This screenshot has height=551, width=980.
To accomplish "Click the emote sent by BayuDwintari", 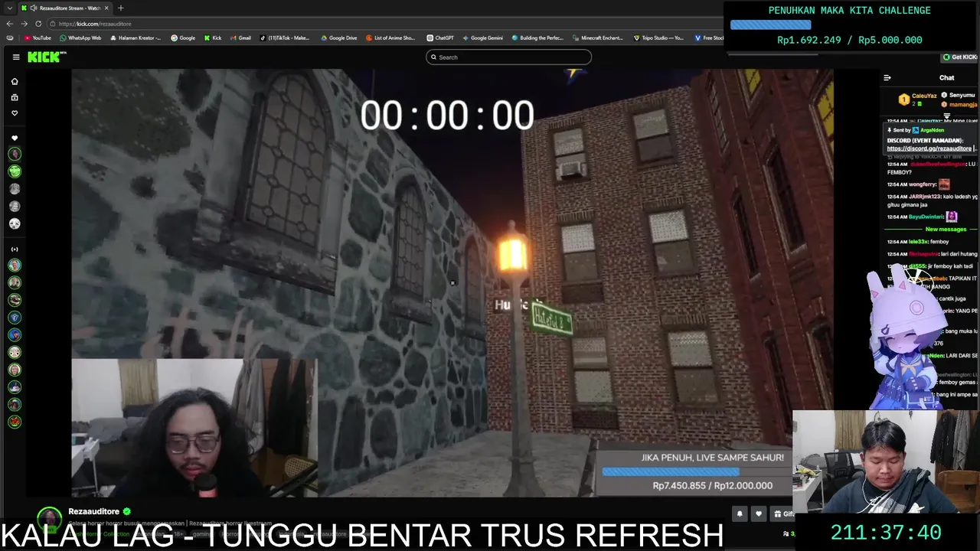I will click(952, 217).
